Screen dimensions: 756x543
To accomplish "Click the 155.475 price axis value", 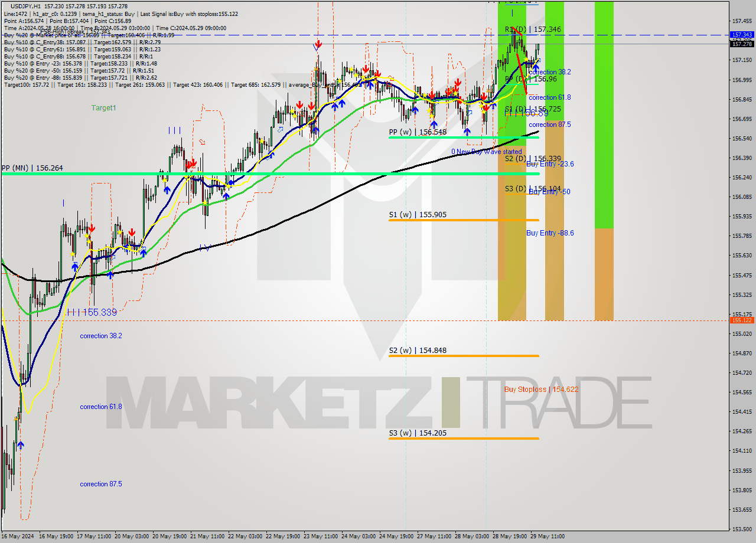I will 742,275.
